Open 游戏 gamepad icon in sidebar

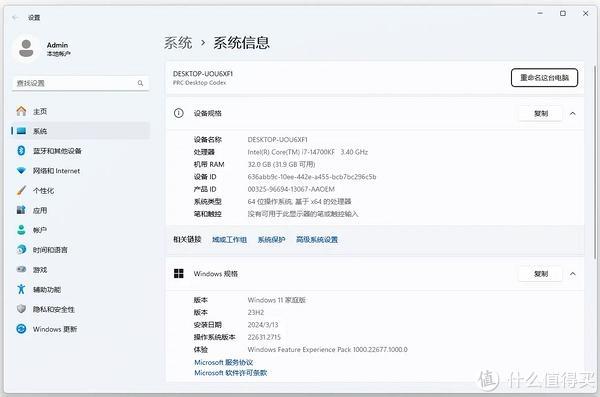(x=21, y=270)
